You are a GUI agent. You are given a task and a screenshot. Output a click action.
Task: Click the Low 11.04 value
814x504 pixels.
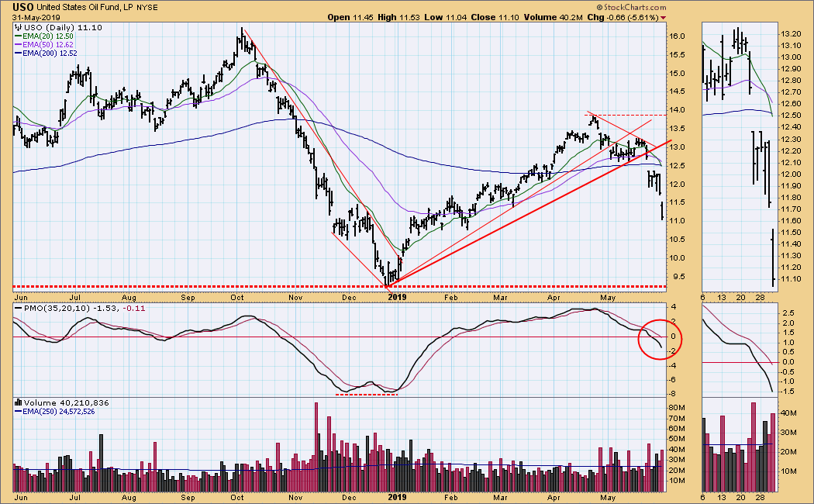click(x=446, y=17)
